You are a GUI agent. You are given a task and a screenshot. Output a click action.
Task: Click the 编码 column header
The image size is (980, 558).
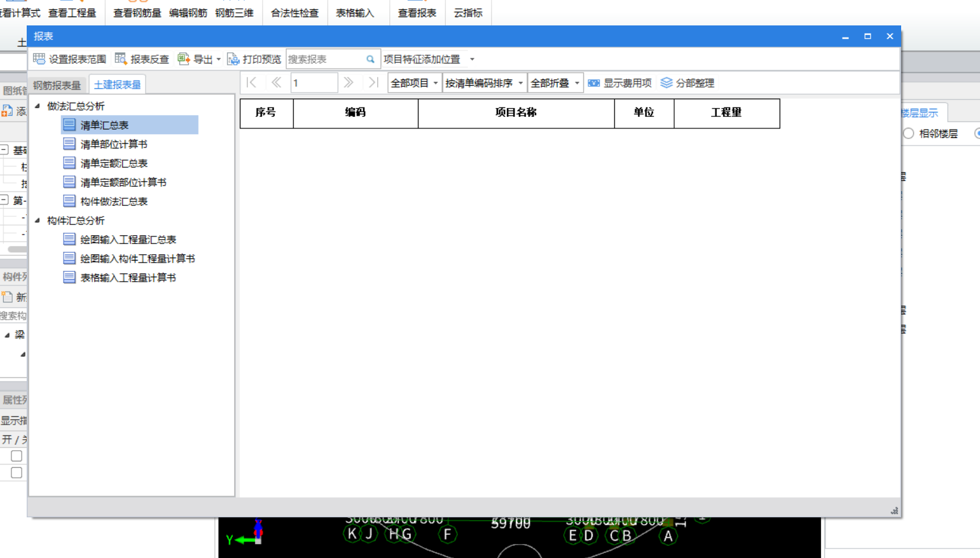355,113
